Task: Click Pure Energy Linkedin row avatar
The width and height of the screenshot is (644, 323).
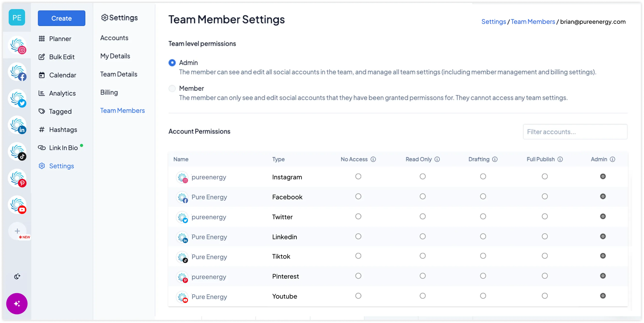Action: pos(182,237)
